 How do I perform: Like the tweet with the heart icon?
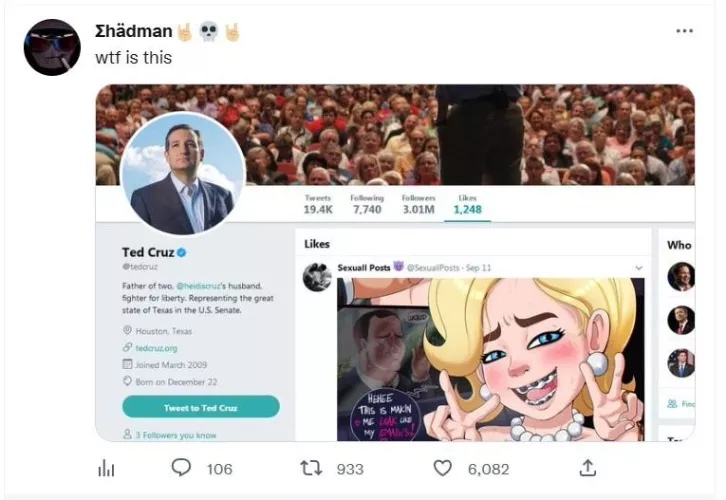point(442,468)
